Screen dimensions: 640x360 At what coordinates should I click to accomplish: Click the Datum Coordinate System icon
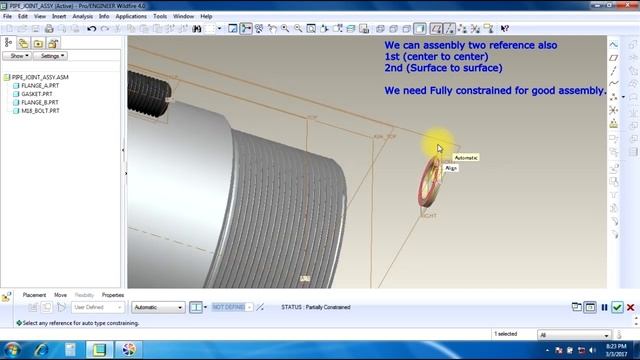613,110
